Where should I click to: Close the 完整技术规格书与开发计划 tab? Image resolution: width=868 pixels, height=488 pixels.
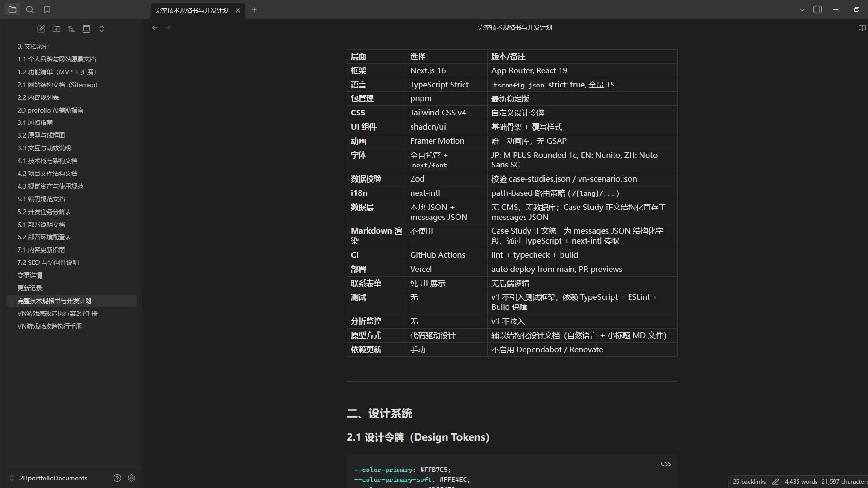(x=238, y=10)
